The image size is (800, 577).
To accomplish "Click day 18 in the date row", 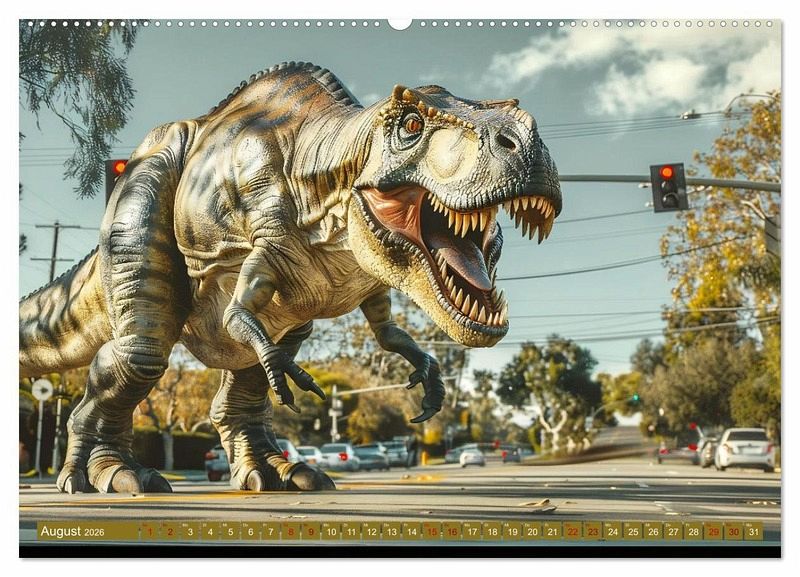I will coord(492,531).
